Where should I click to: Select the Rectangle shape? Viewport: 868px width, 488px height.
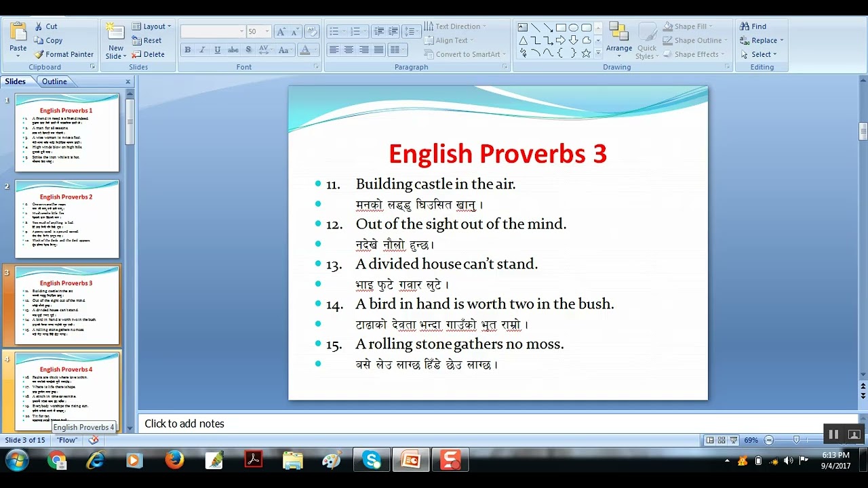click(x=561, y=28)
